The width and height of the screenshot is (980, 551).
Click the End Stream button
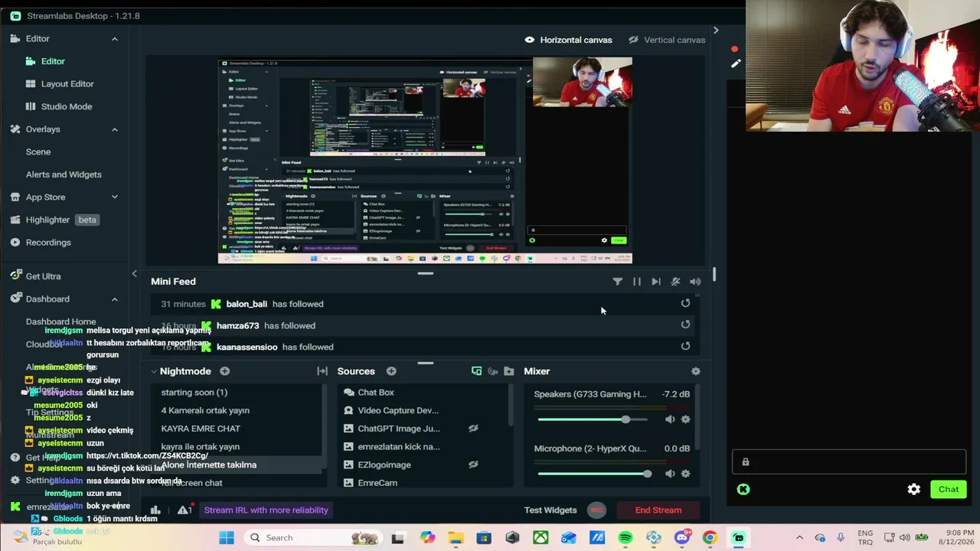[658, 510]
